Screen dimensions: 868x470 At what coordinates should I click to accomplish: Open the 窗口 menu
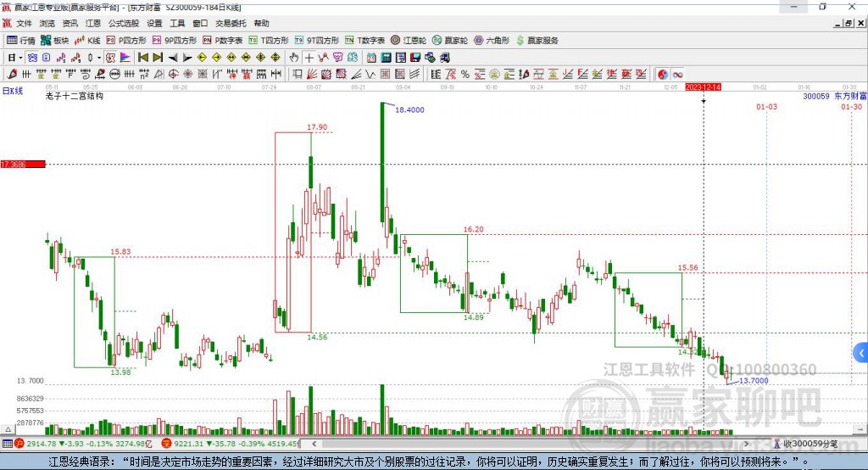pyautogui.click(x=200, y=23)
